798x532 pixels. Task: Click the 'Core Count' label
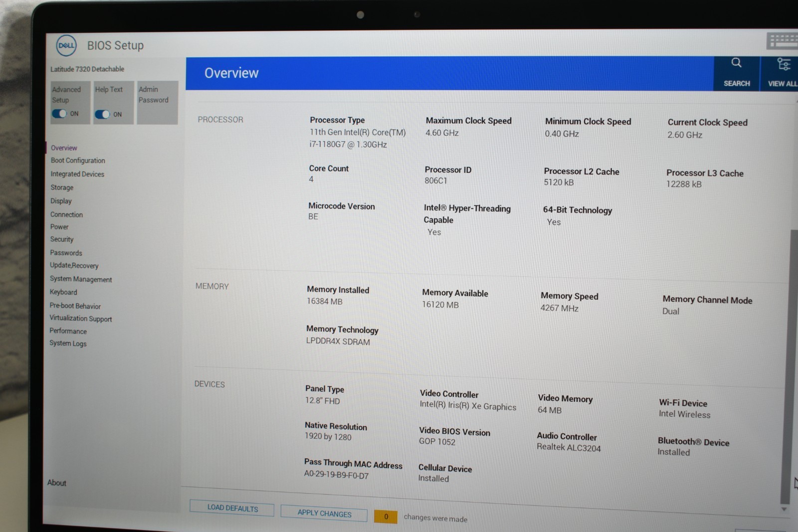(x=329, y=169)
